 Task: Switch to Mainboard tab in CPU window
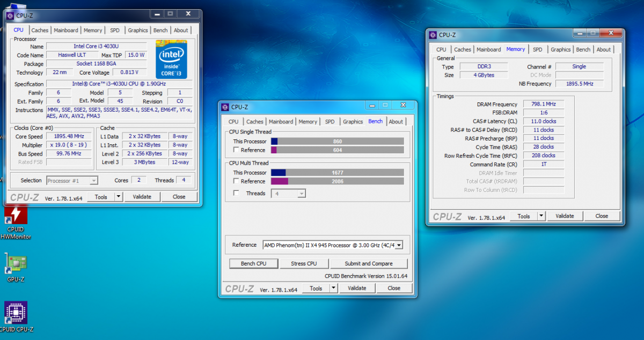point(66,31)
